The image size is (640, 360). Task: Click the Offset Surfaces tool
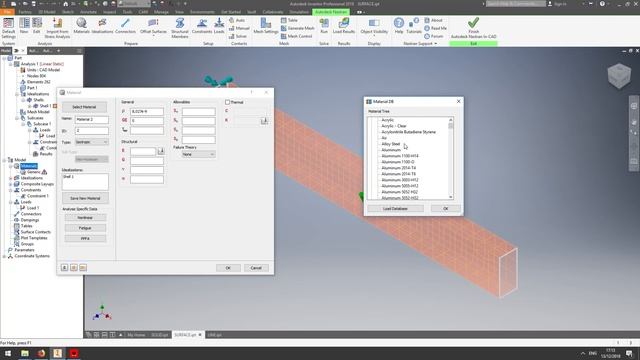coord(153,27)
